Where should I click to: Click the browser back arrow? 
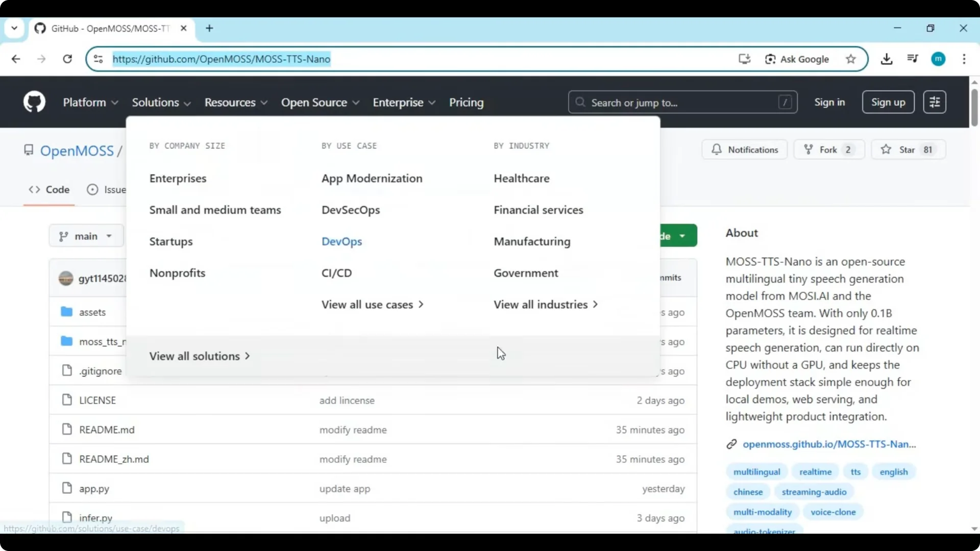(x=16, y=59)
